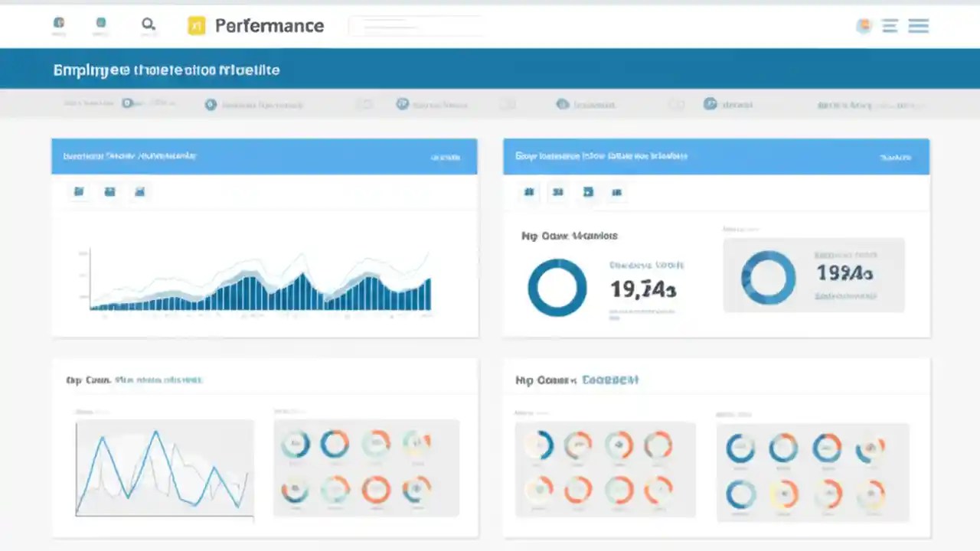Click the Performance app logo icon
The height and width of the screenshot is (551, 980).
click(x=197, y=25)
